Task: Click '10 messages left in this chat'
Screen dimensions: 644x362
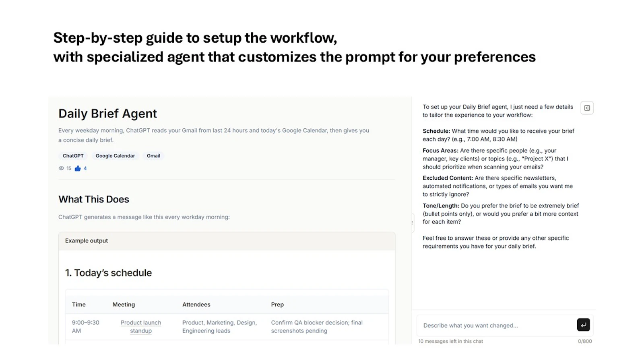Action: point(450,341)
